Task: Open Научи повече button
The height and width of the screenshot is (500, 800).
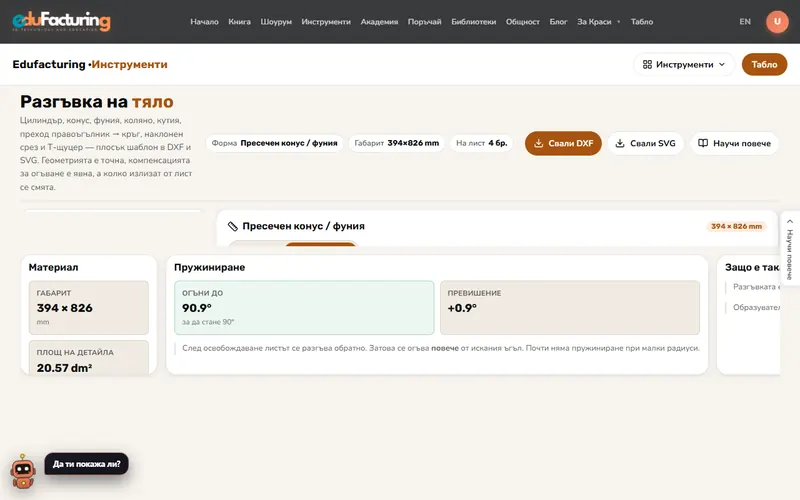Action: [x=734, y=143]
